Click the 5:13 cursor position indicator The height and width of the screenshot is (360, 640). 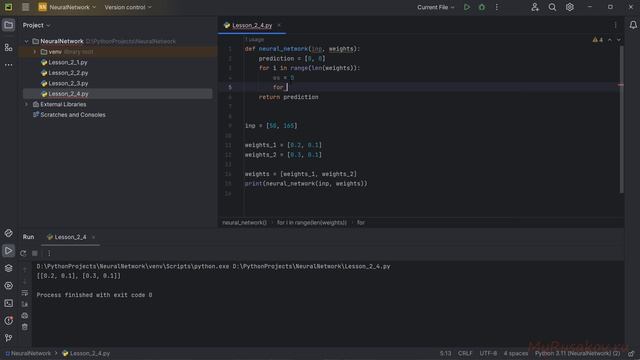point(445,353)
